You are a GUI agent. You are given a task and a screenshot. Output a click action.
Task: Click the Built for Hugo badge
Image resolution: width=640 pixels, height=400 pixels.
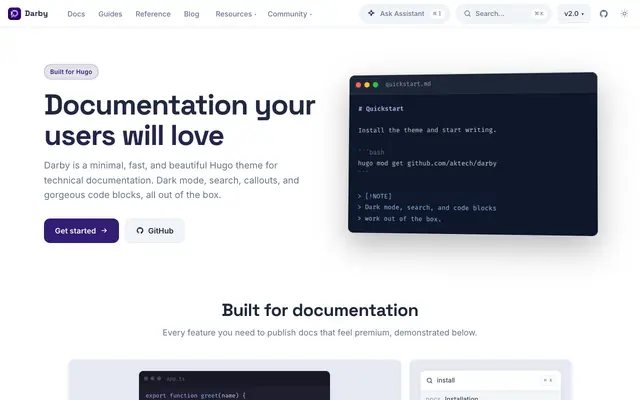pyautogui.click(x=71, y=72)
